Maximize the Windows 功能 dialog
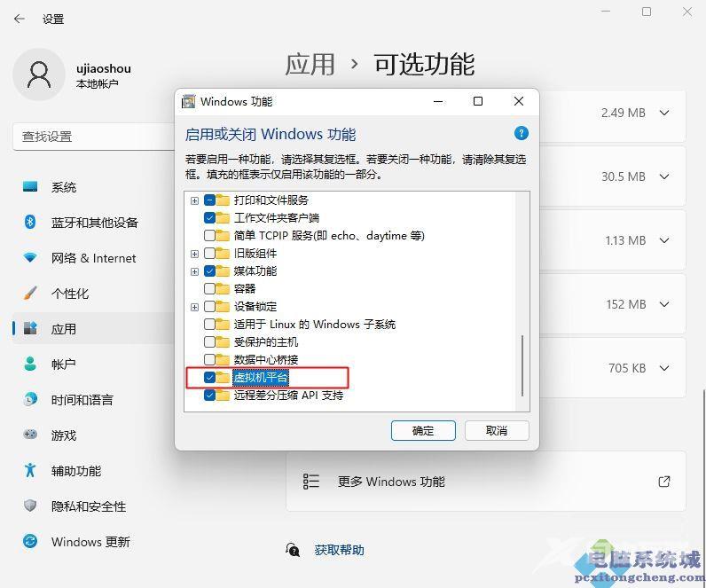This screenshot has width=706, height=588. [478, 101]
